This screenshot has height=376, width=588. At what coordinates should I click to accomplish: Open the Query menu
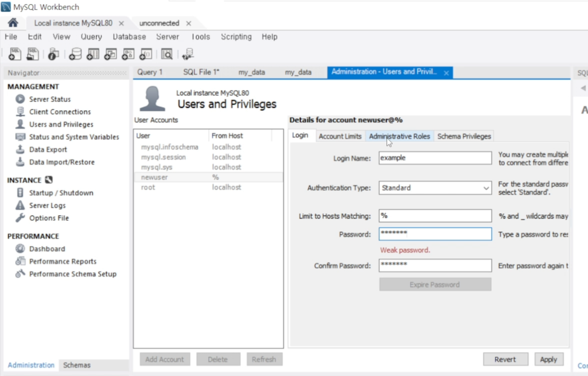[x=91, y=37]
